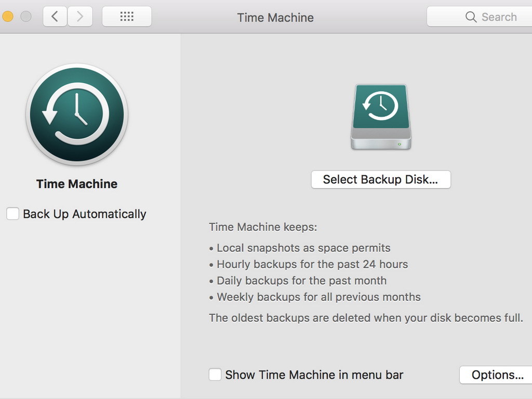Click 'Hourly backups for the past 24 hours'

click(x=309, y=264)
